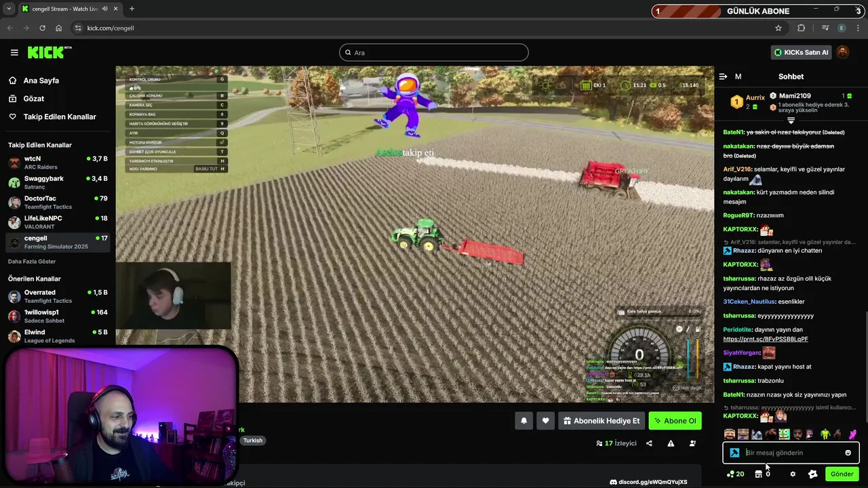Click Abonelik Hediye Et gift button
The image size is (868, 488).
pyautogui.click(x=601, y=421)
